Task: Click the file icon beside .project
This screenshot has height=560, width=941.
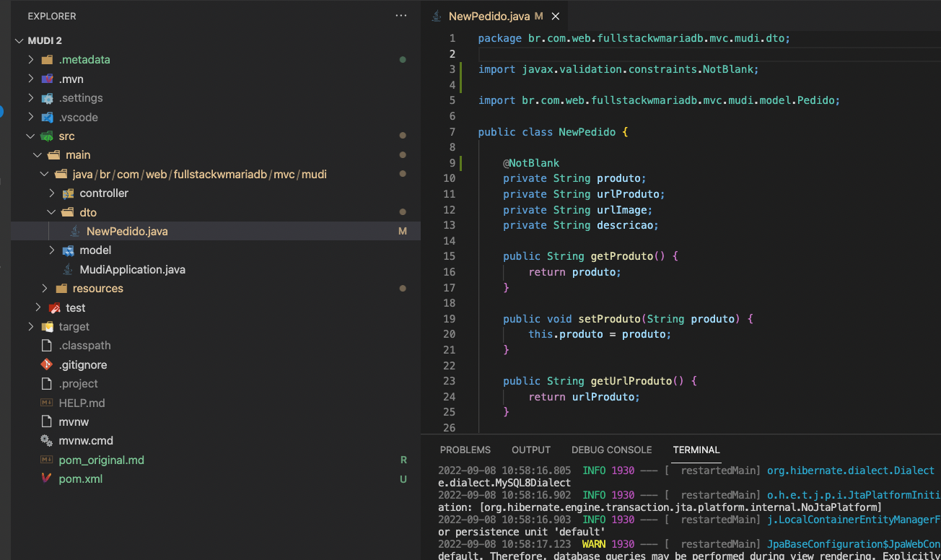Action: pos(48,384)
